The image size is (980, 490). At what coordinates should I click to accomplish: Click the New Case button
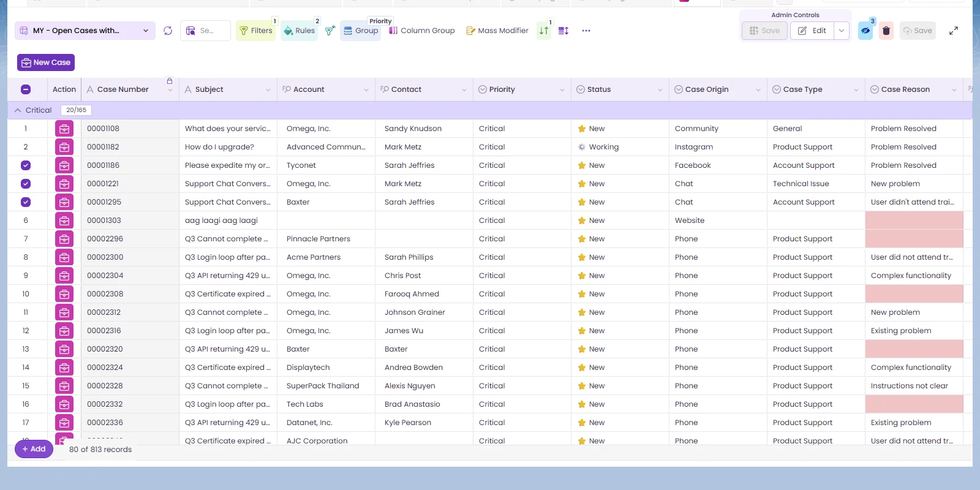[x=46, y=62]
